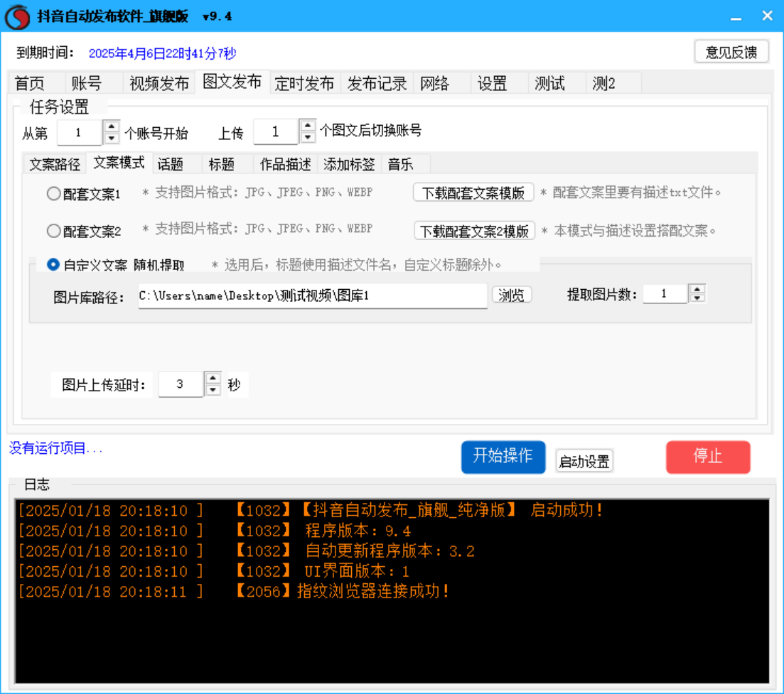Click the log line 指纹浏览器连接成功
The height and width of the screenshot is (694, 784).
tap(234, 592)
